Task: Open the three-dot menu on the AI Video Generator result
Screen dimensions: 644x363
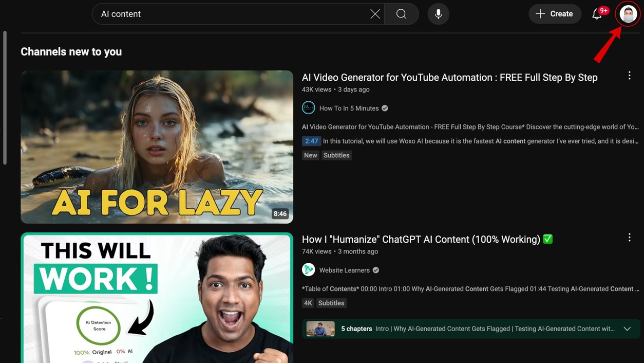Action: [629, 75]
